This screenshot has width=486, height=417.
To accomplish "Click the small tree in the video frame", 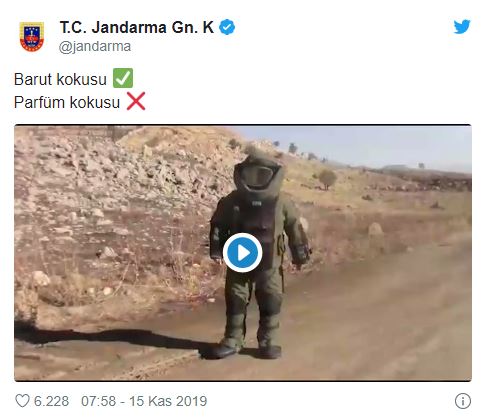I will [x=327, y=179].
